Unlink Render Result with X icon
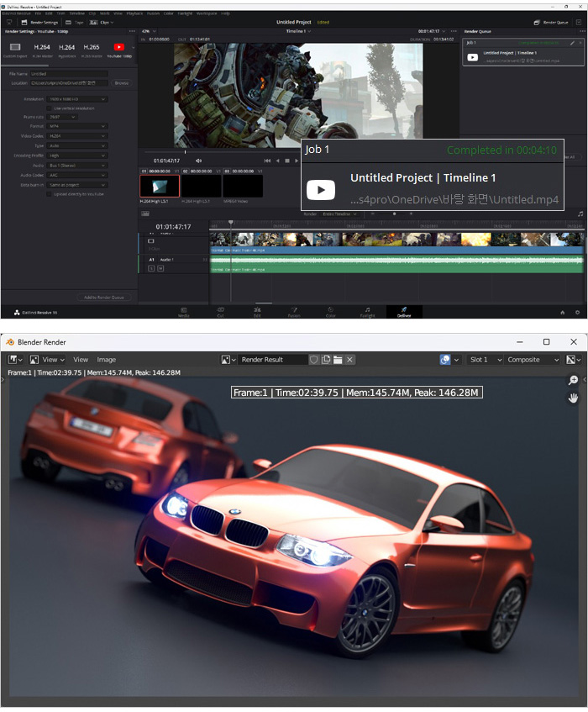This screenshot has width=588, height=712. (349, 360)
